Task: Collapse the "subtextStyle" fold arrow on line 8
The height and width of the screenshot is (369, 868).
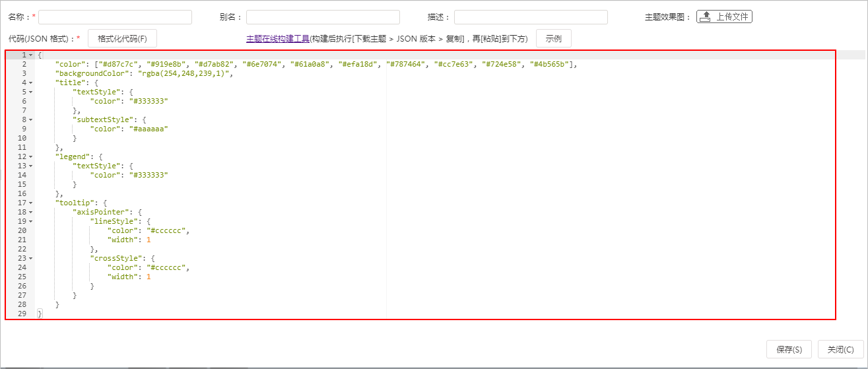Action: pyautogui.click(x=31, y=119)
